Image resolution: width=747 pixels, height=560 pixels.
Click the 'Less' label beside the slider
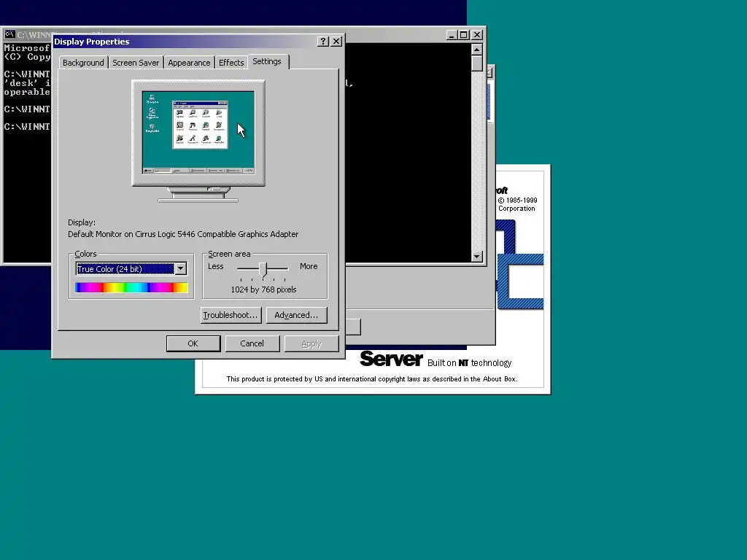[216, 266]
